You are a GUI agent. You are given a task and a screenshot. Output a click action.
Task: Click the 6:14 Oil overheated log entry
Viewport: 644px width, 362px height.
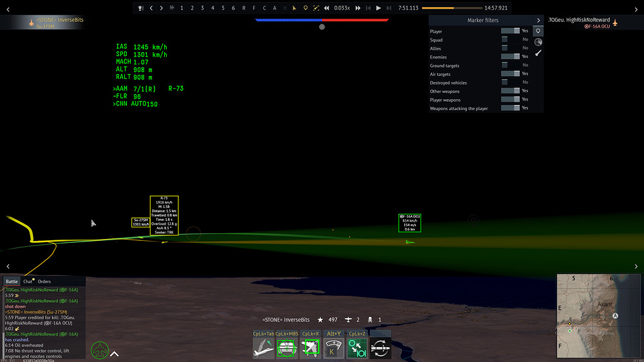pyautogui.click(x=24, y=345)
